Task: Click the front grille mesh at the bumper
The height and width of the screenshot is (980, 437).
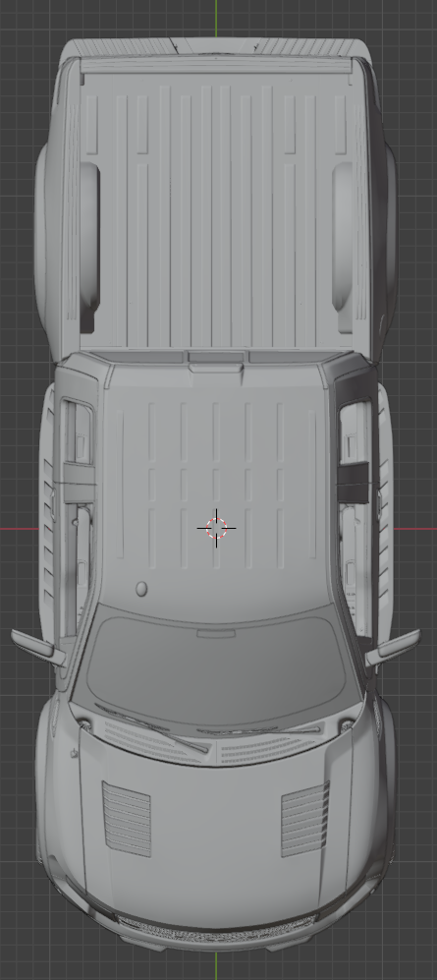Action: pyautogui.click(x=217, y=931)
